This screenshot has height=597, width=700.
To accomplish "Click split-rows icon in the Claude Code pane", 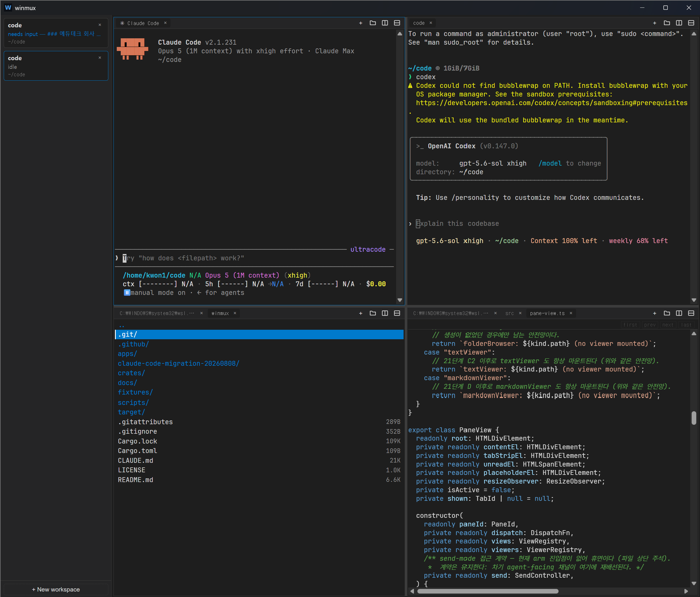I will [397, 23].
